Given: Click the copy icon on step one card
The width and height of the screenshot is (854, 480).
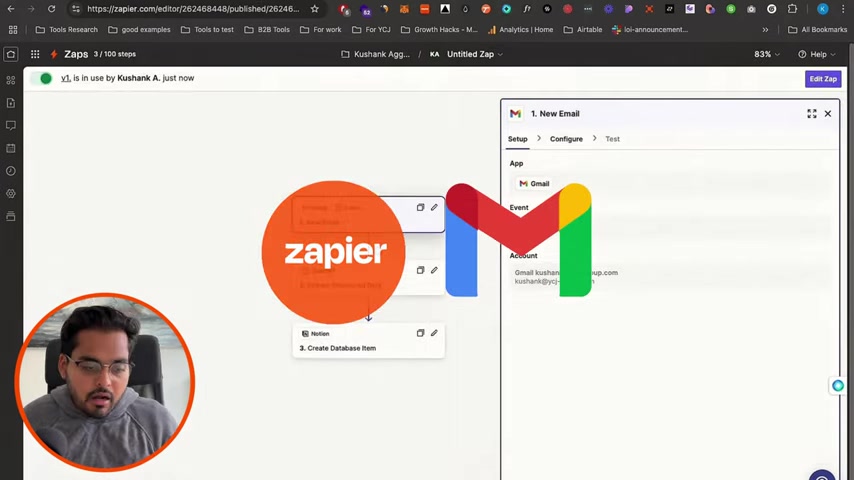Looking at the screenshot, I should (x=420, y=208).
